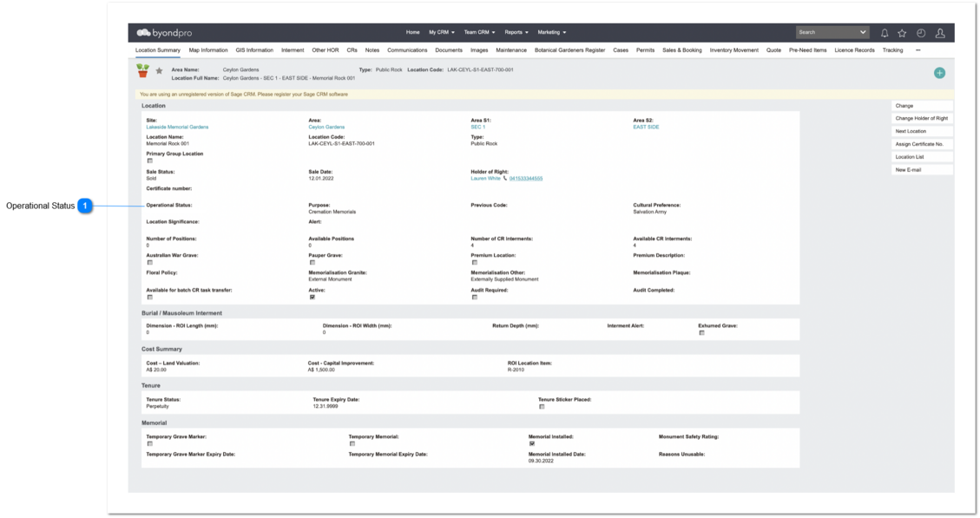Viewport: 980px width, 518px height.
Task: Toggle the Exhumed Grave checkbox
Action: pyautogui.click(x=702, y=333)
